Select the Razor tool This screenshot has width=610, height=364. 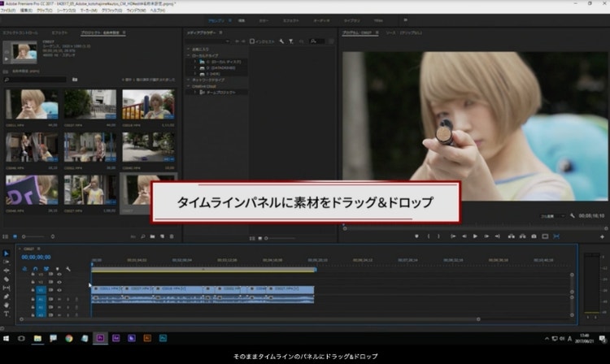(7, 279)
